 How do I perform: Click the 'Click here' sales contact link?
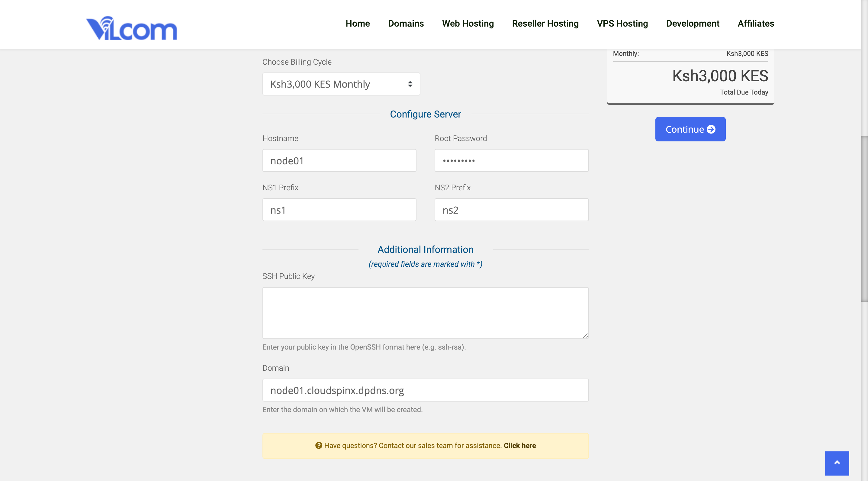[x=519, y=445]
